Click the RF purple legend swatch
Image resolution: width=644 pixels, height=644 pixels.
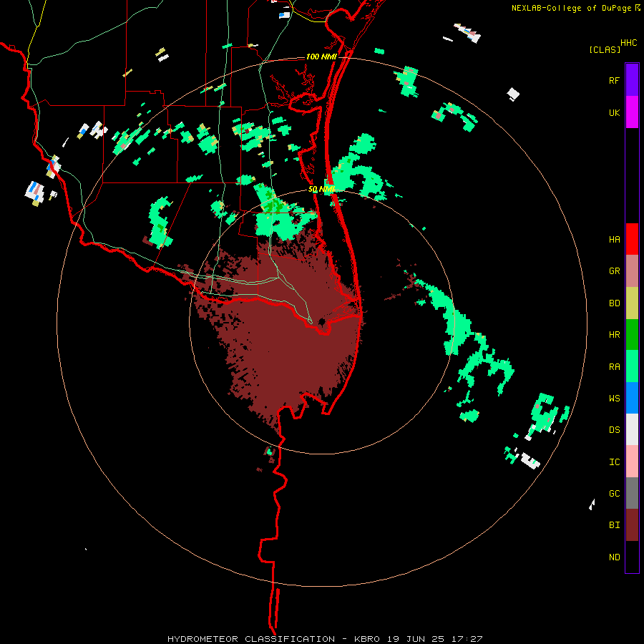pyautogui.click(x=632, y=80)
